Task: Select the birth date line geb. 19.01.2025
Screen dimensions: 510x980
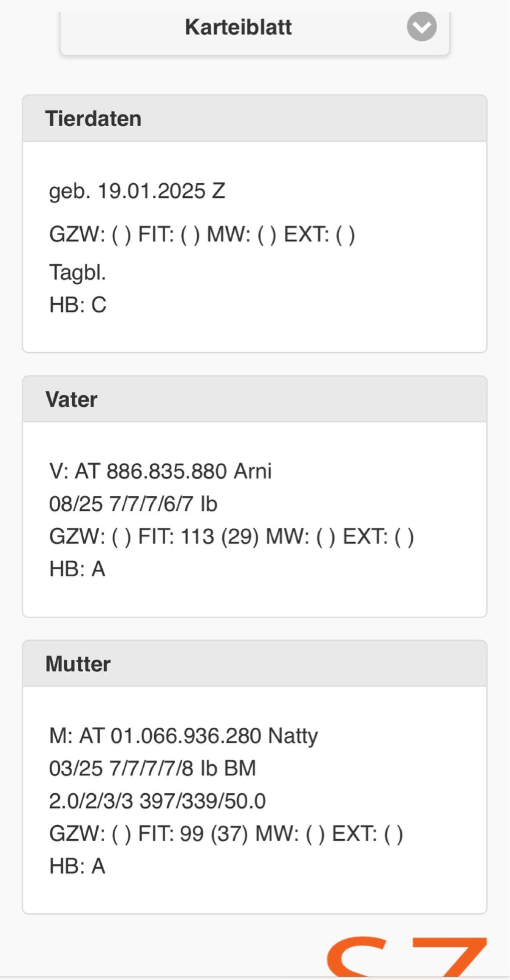Action: pos(137,191)
